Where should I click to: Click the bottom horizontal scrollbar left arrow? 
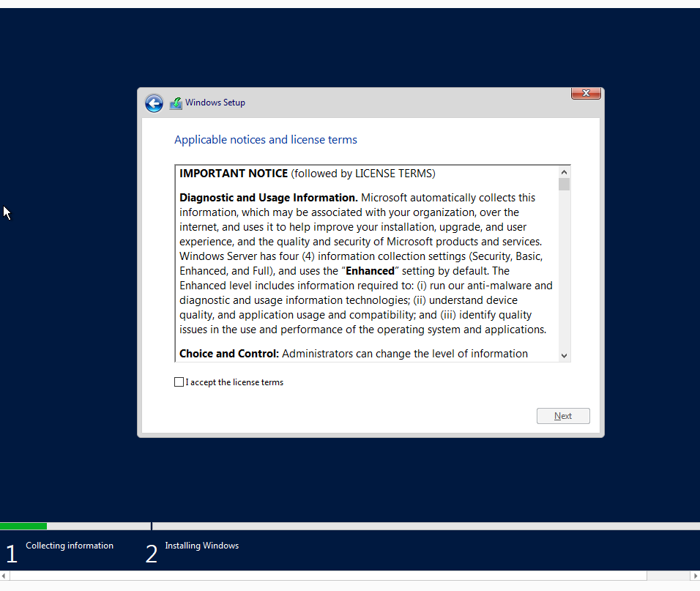pos(4,576)
